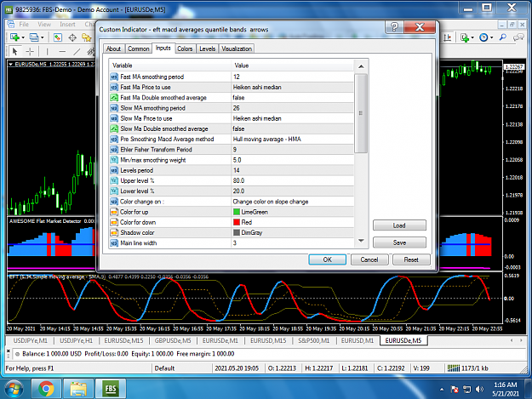
Task: Open the Market Watch toolbar icon
Action: pyautogui.click(x=58, y=37)
